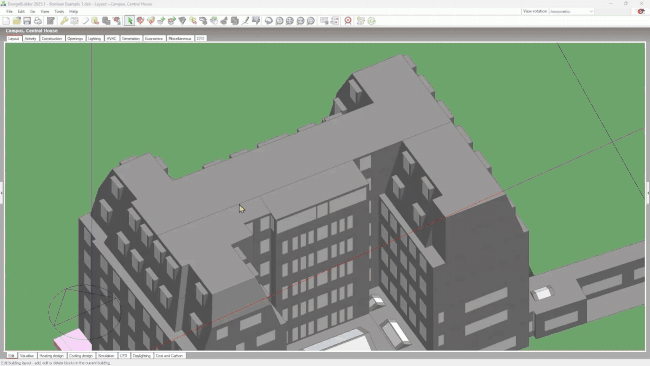The image size is (650, 366).
Task: Click the wrench settings icon
Action: pos(64,21)
